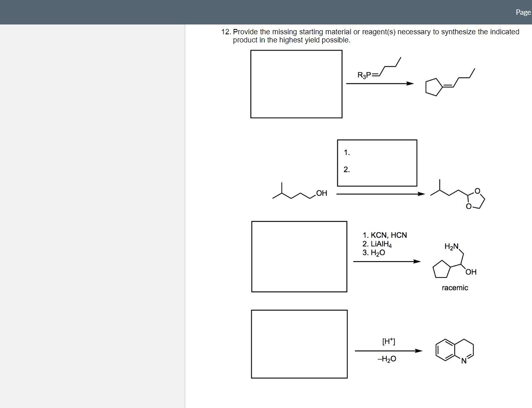Click the racemic label below the product
The image size is (532, 408).
click(454, 288)
